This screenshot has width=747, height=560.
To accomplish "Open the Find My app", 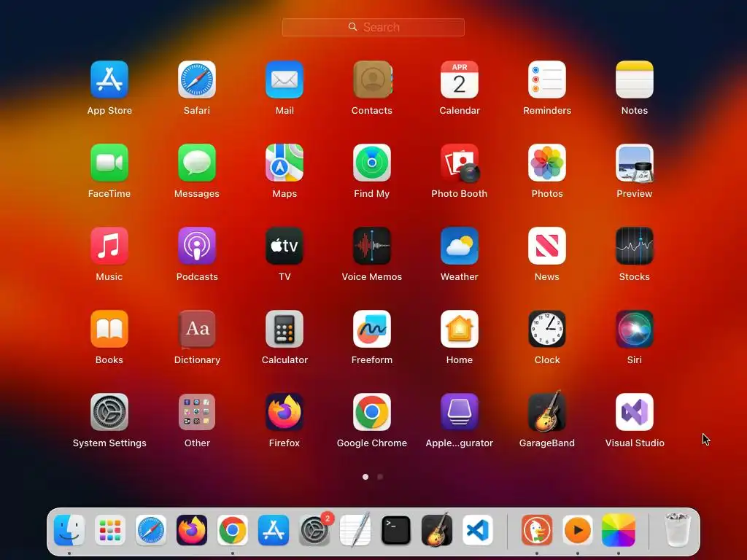I will coord(372,163).
